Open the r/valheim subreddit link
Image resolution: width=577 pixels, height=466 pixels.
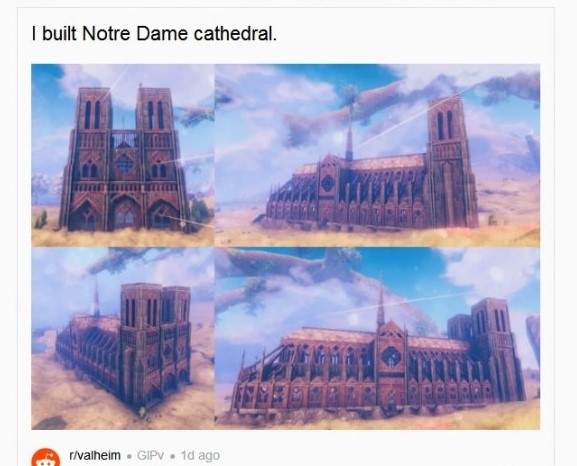(95, 456)
